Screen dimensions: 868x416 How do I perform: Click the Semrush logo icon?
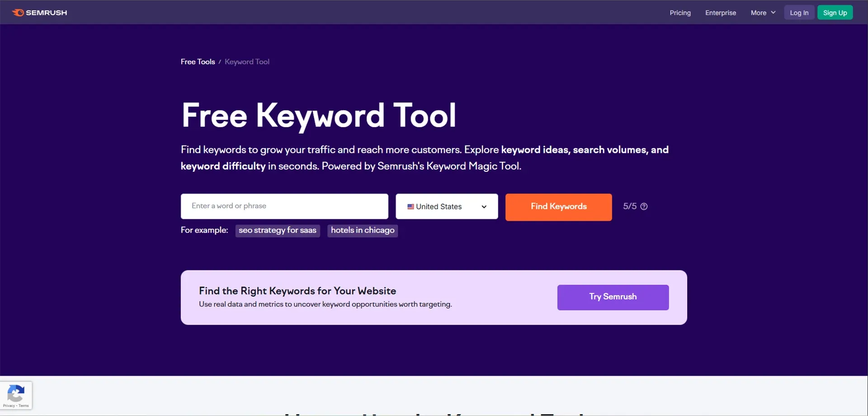tap(17, 12)
